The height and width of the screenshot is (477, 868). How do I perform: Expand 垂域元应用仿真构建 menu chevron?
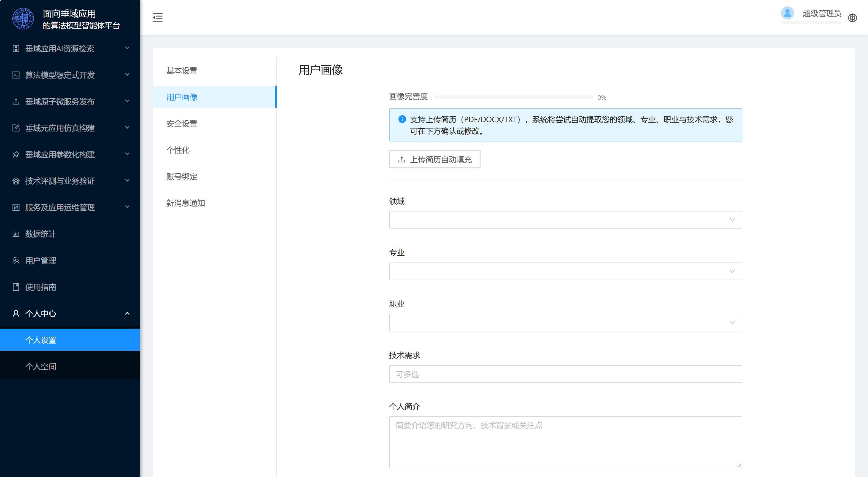click(x=127, y=127)
